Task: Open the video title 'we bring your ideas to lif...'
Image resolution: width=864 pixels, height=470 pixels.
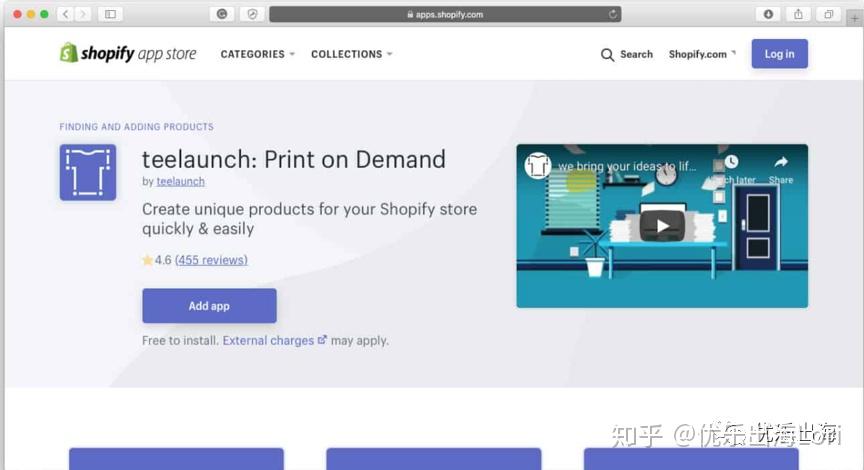Action: click(x=627, y=166)
